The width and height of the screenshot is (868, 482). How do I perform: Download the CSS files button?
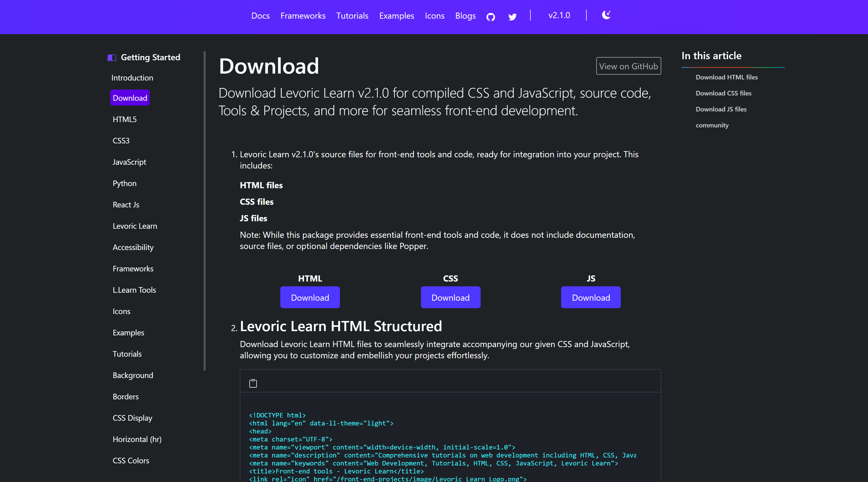tap(451, 297)
